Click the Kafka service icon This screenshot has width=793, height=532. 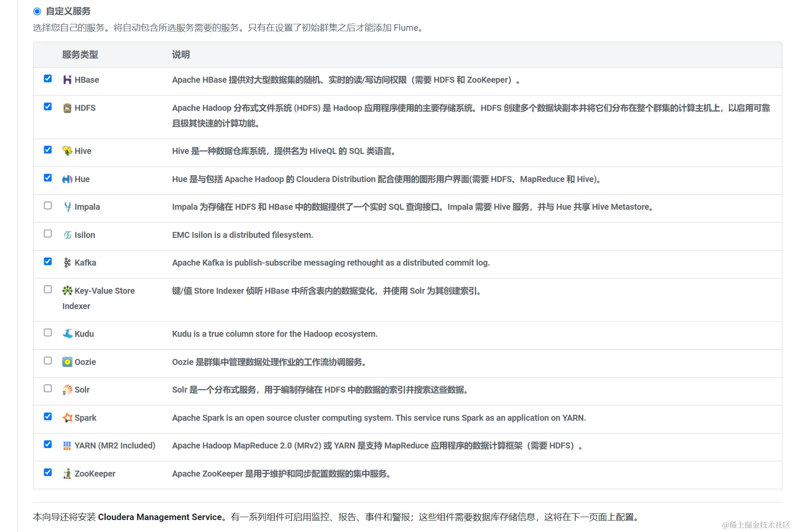click(x=67, y=263)
